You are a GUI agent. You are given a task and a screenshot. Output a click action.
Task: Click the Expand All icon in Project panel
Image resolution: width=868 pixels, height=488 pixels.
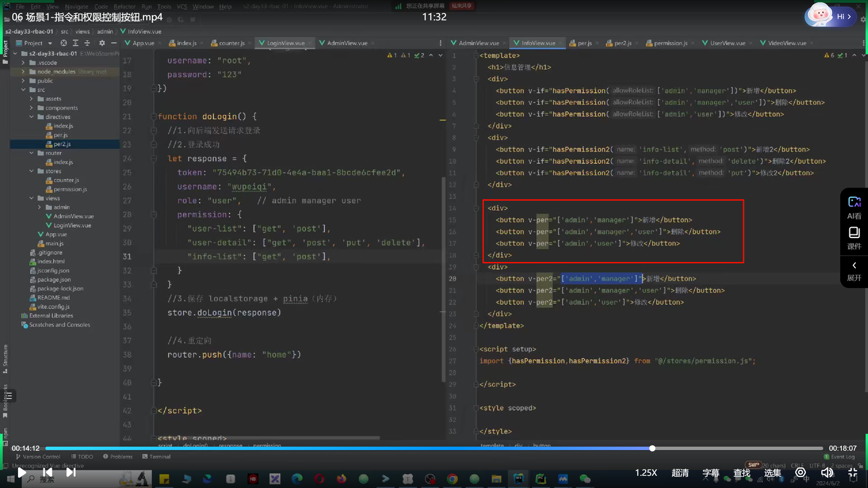click(75, 43)
